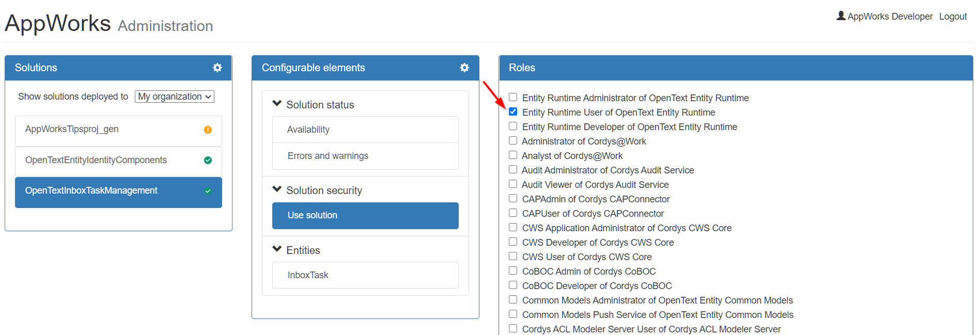Click the Use solution button
The image size is (980, 335).
365,215
